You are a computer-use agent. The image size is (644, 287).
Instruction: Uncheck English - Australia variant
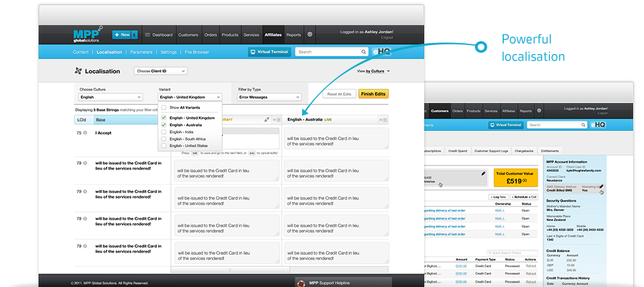164,125
